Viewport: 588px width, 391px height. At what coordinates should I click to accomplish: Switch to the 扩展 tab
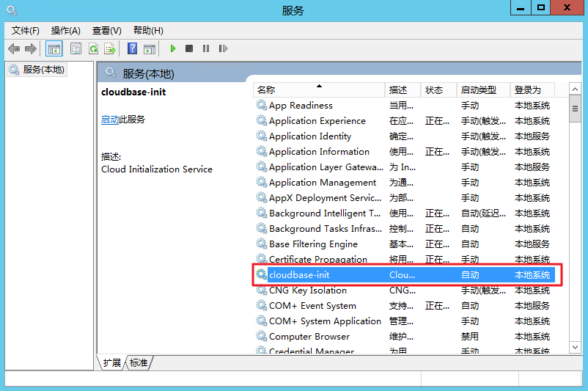111,363
